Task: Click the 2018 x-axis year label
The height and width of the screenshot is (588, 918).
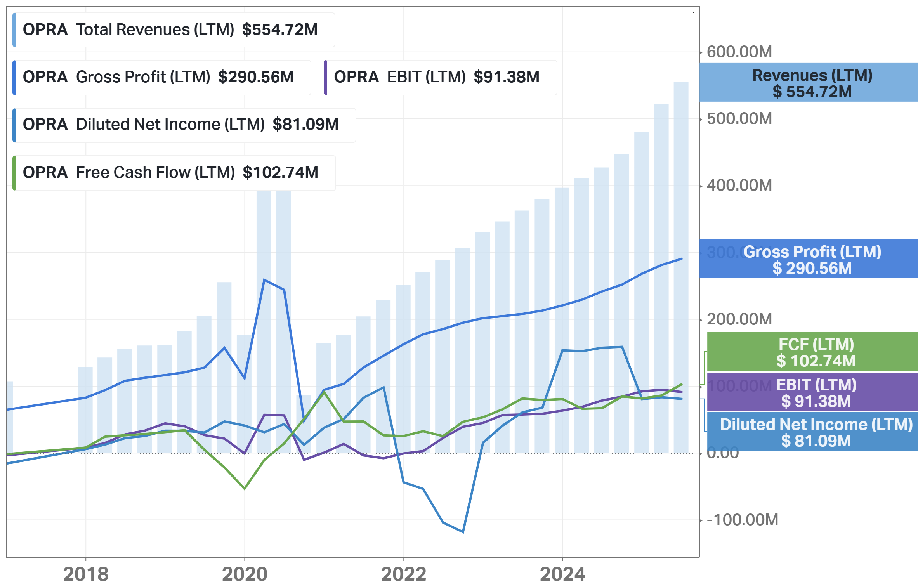Action: pyautogui.click(x=86, y=574)
